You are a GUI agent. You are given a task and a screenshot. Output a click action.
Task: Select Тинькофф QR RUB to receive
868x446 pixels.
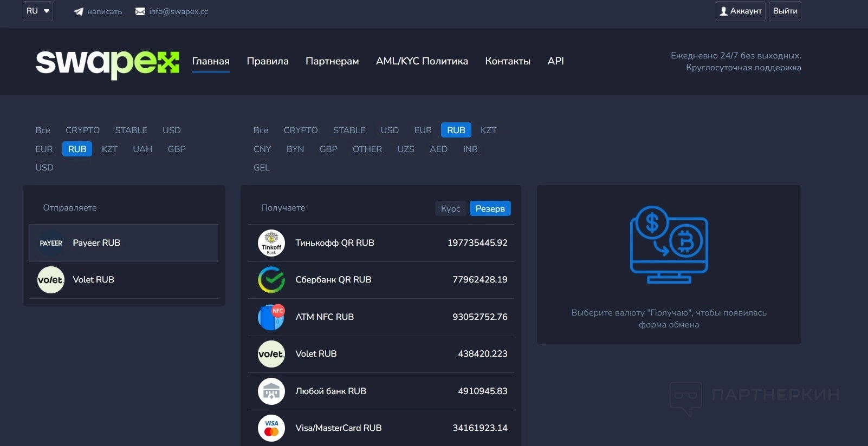coord(381,243)
